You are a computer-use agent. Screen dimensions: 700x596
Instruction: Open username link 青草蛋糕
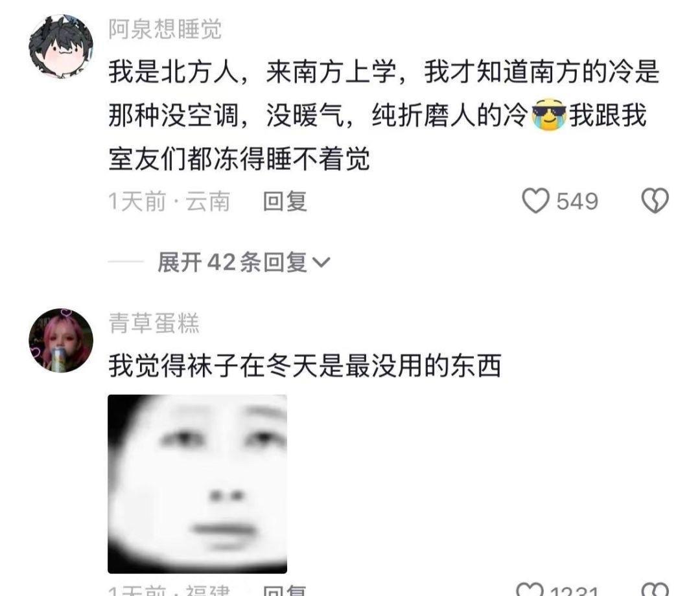(154, 323)
